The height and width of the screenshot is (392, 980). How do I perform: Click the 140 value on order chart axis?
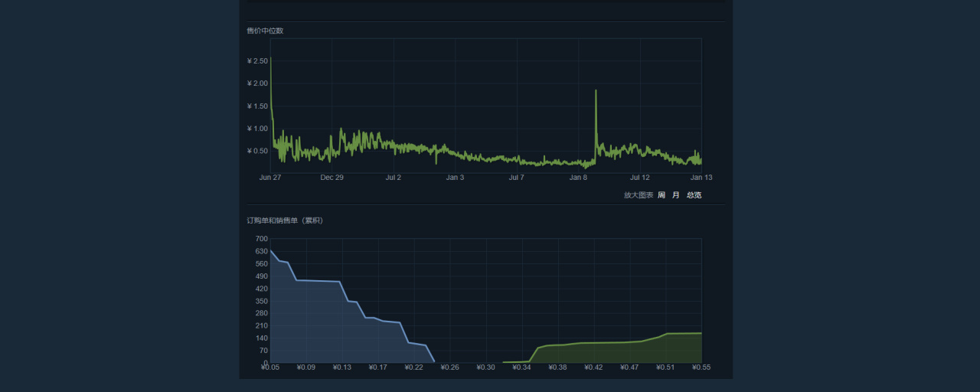coord(261,338)
